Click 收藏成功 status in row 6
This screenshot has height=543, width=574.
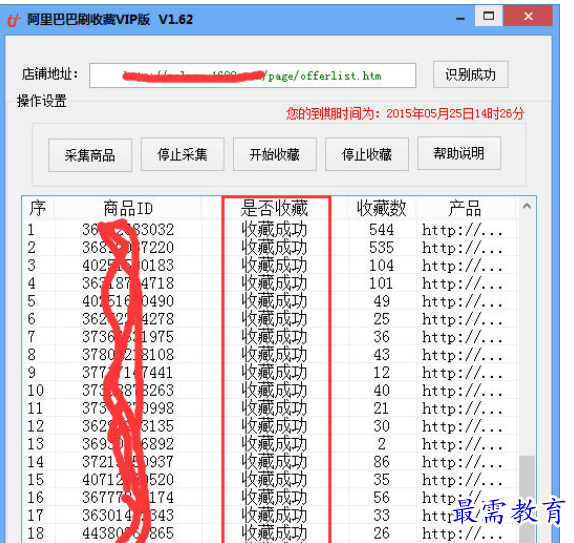click(275, 319)
